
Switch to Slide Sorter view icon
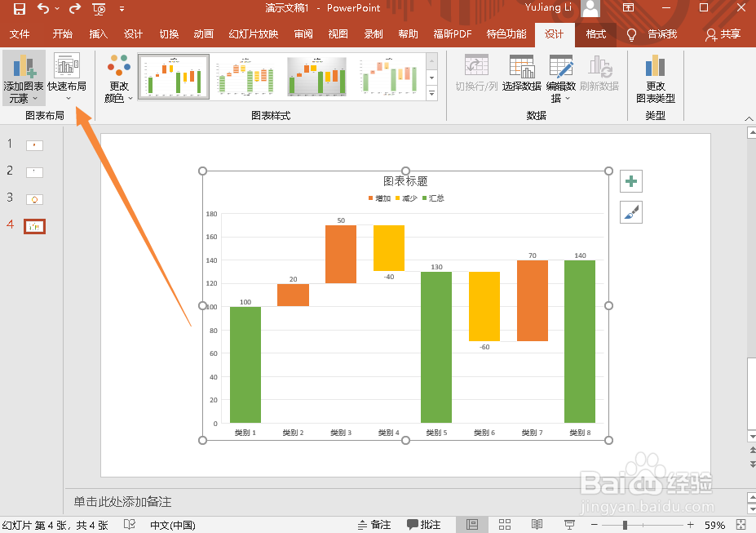pyautogui.click(x=505, y=525)
